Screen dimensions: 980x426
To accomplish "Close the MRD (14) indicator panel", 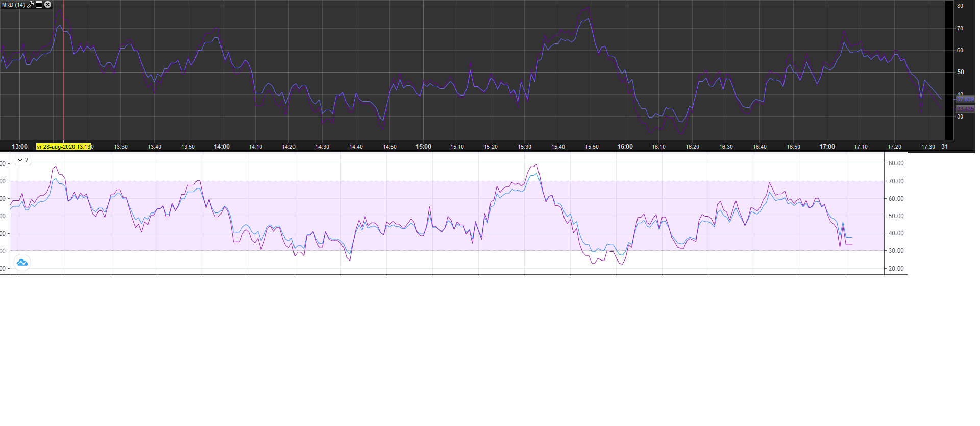I will [x=48, y=5].
